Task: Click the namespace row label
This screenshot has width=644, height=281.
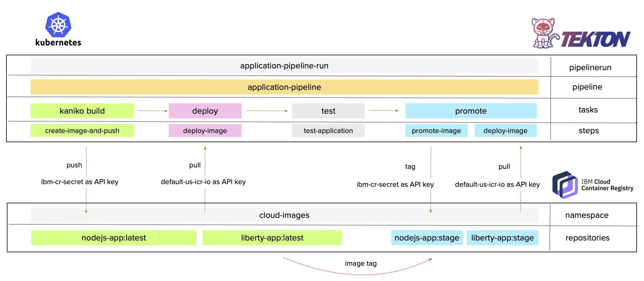Action: click(587, 215)
